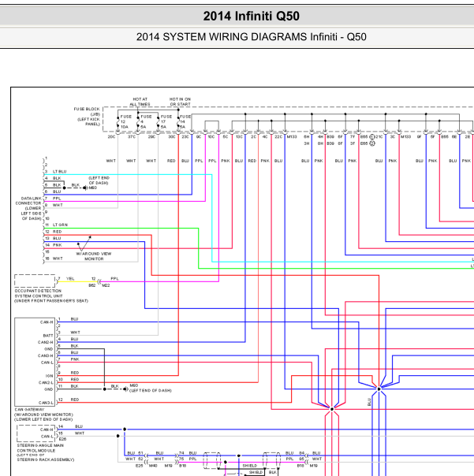Click the 'LT GRN' wire label at pin 11

tap(60, 225)
